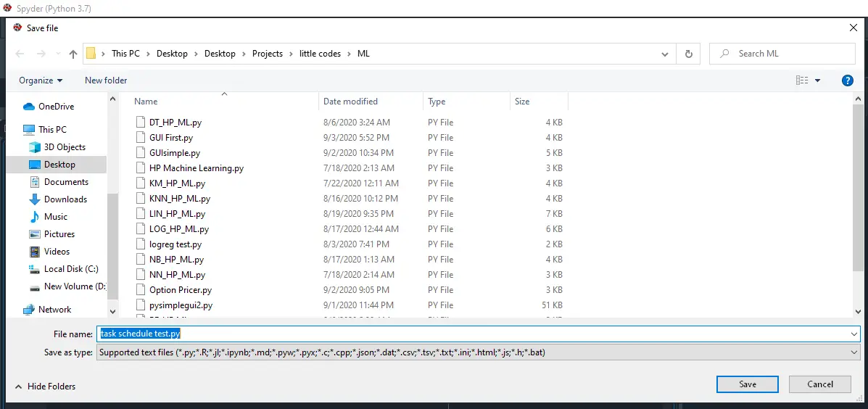Collapse navigation with Hide Folders
The width and height of the screenshot is (868, 409).
(x=46, y=387)
